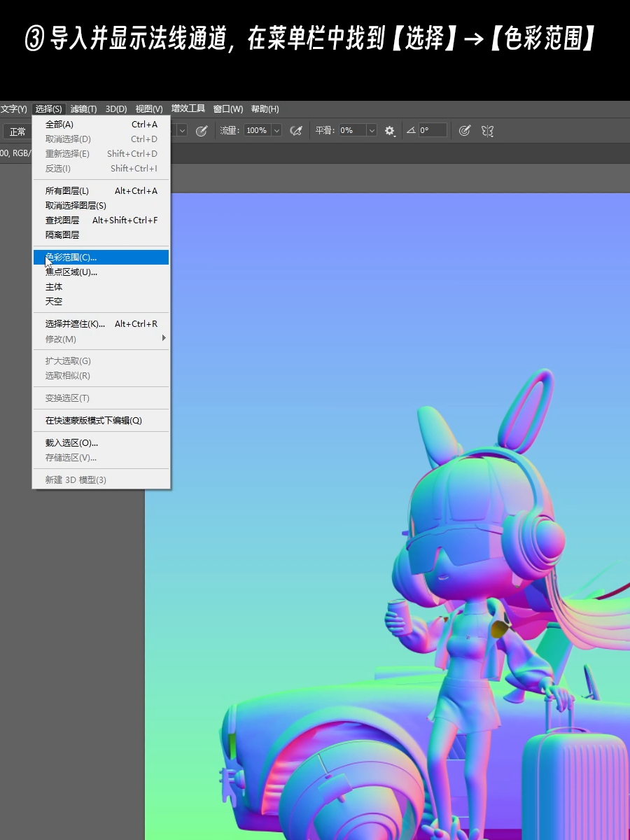Click the 平滑 0% value field
Screen dimensions: 630x840
[352, 130]
